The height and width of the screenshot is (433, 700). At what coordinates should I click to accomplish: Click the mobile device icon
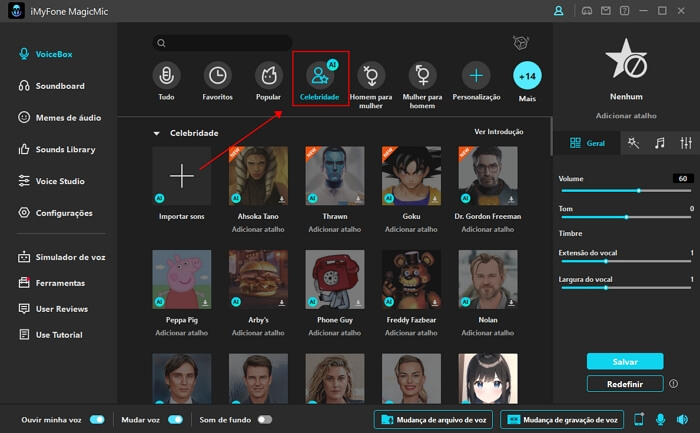639,420
